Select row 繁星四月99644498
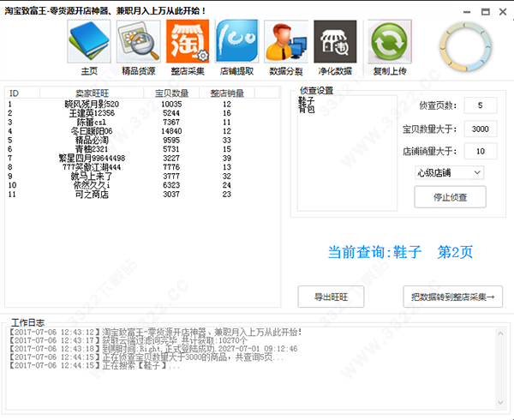Image resolution: width=514 pixels, height=420 pixels. 142,158
